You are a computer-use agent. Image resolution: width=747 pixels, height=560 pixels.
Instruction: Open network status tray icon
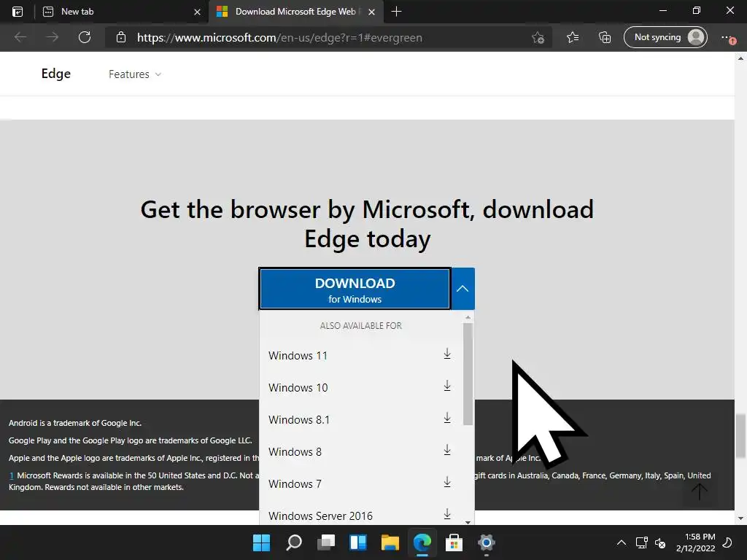point(642,542)
